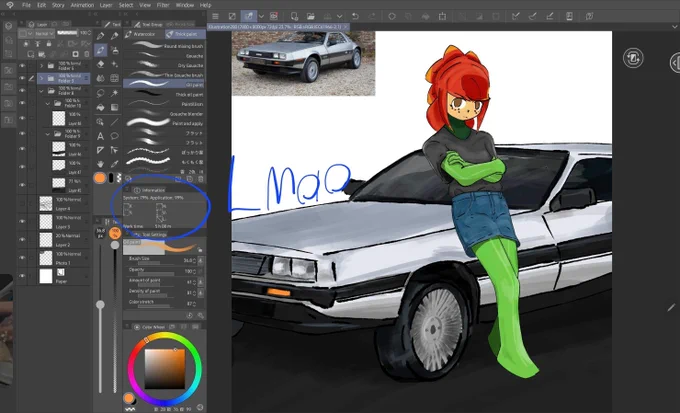Collapse Folder 8 in the layer list
The width and height of the screenshot is (680, 413).
click(x=42, y=91)
